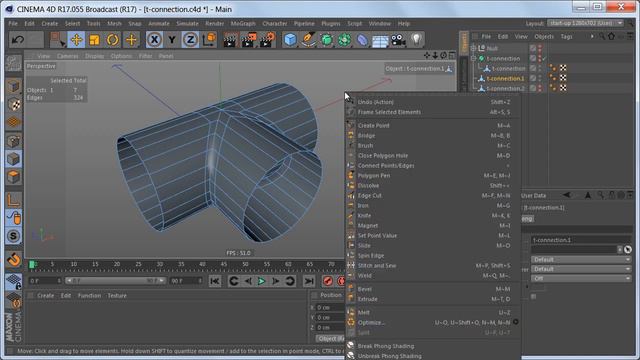The width and height of the screenshot is (640, 360).
Task: Enable Polygons mode in left palette
Action: click(x=13, y=177)
